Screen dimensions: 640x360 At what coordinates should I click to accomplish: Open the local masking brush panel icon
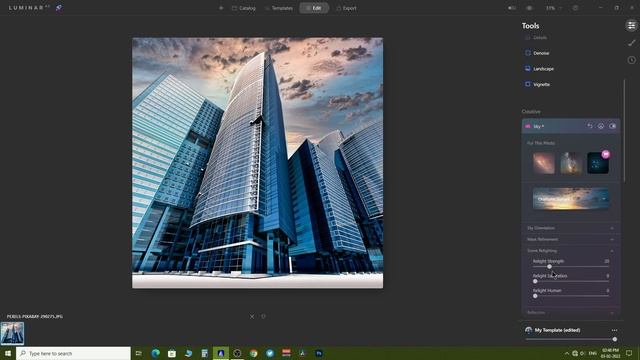[x=631, y=42]
